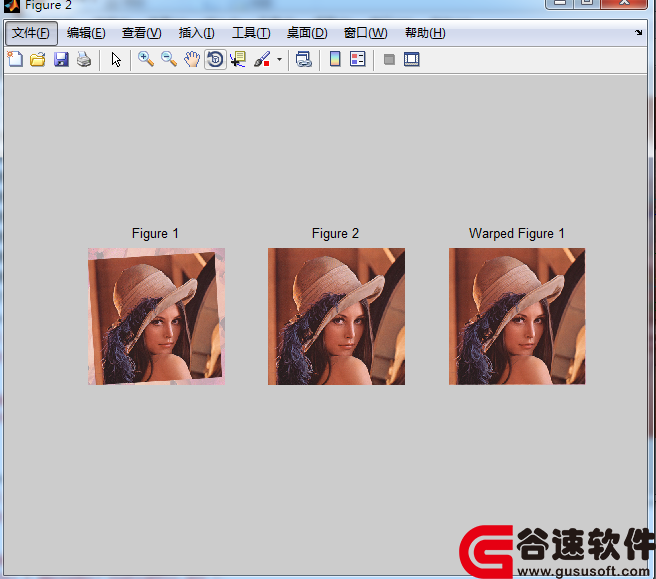Close the Figure 2 window
The image size is (656, 579).
[623, 3]
